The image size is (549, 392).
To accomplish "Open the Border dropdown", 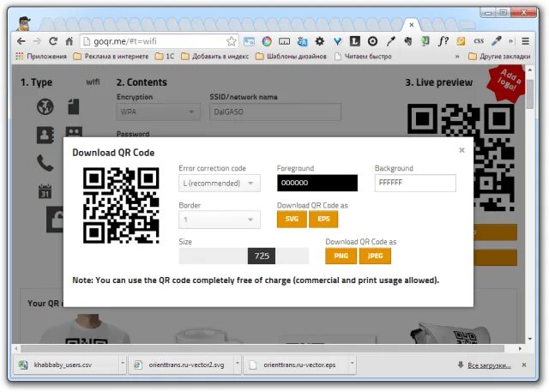I will click(x=220, y=220).
